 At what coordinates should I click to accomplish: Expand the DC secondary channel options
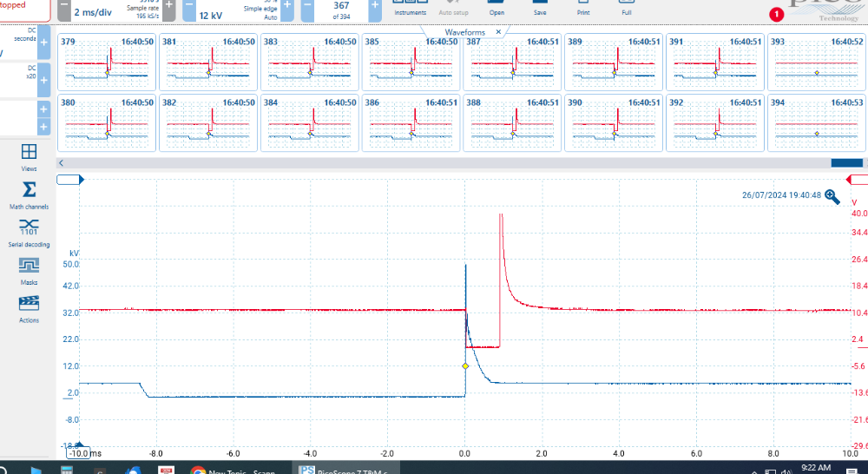43,42
